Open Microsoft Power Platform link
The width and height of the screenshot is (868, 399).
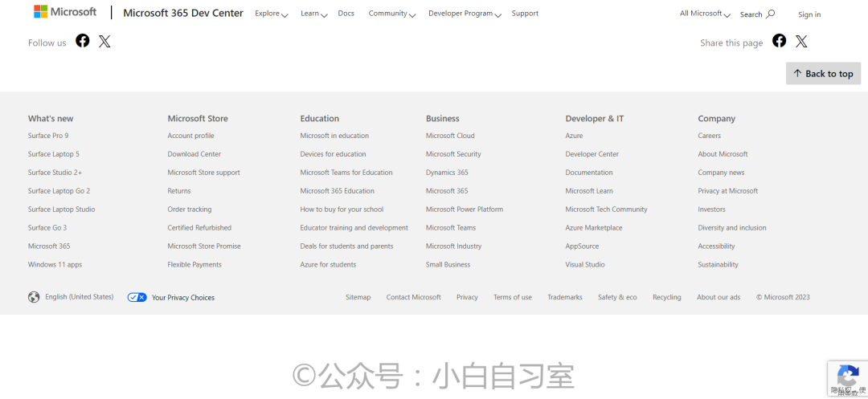coord(465,210)
